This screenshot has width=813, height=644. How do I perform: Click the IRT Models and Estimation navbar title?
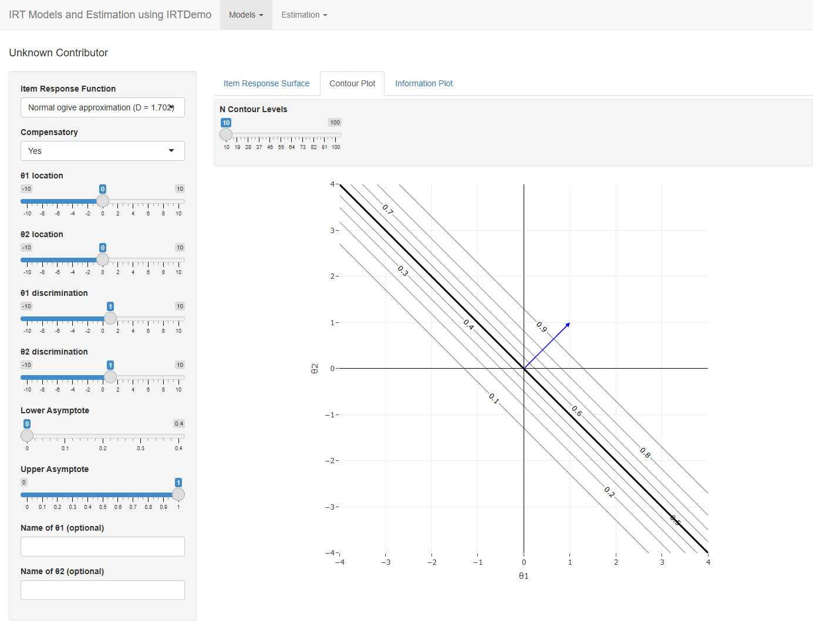tap(110, 15)
